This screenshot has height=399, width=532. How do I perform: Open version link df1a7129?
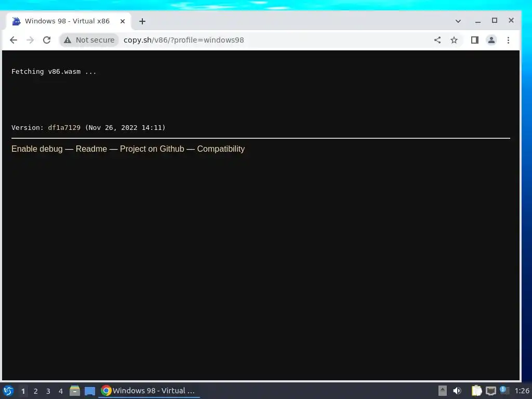point(64,128)
